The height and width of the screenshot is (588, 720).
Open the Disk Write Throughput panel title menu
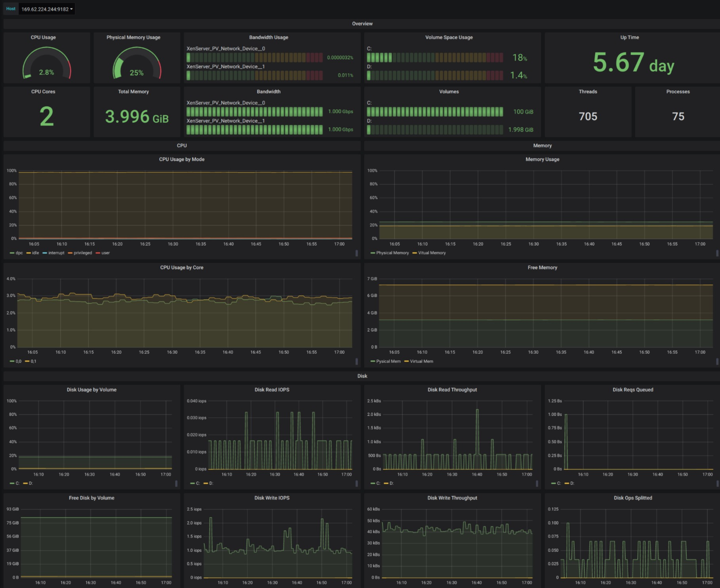452,498
